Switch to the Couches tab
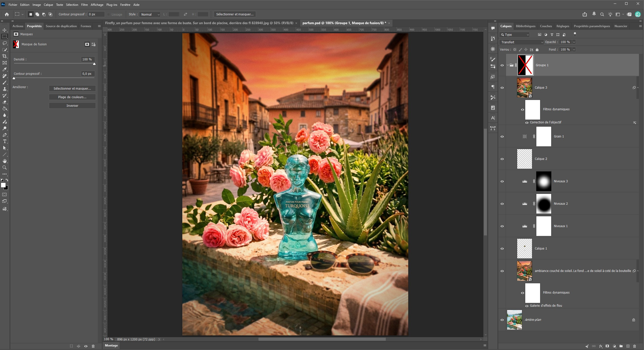 [x=546, y=26]
